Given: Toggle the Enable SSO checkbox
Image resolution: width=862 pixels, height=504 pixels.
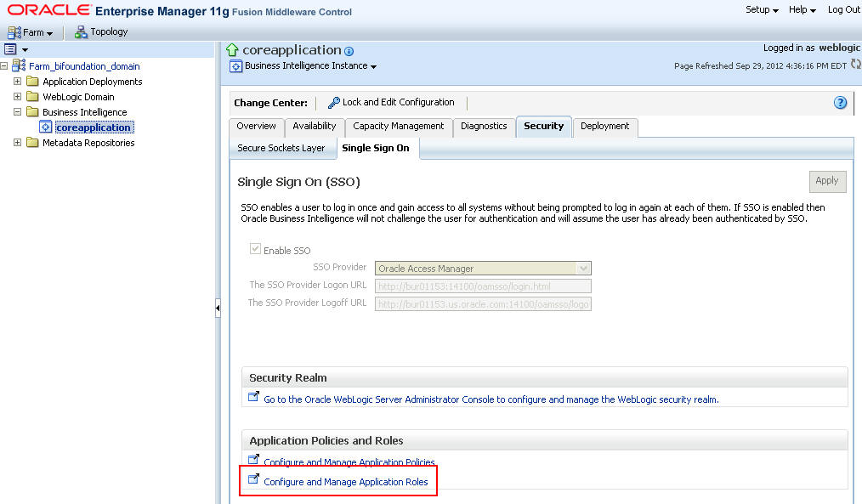Looking at the screenshot, I should pos(255,249).
